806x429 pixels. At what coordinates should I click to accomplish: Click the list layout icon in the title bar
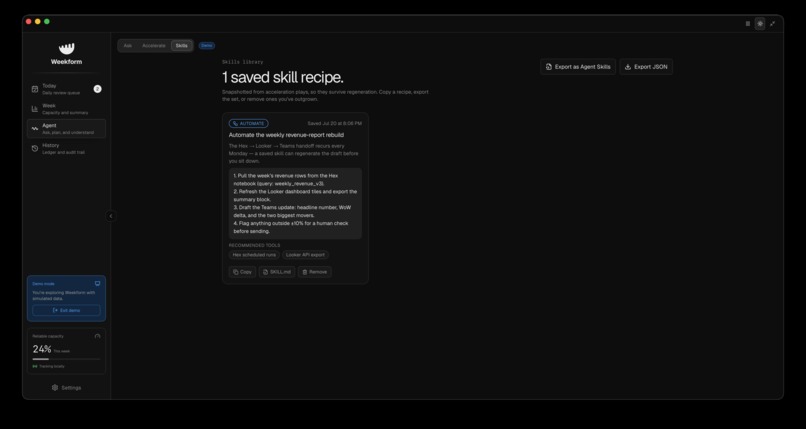point(747,24)
